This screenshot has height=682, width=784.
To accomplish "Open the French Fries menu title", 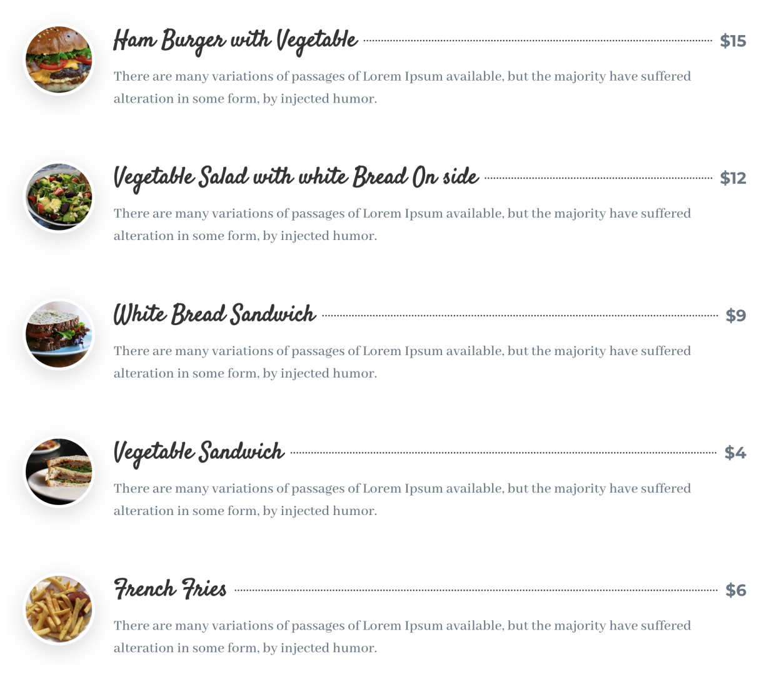I will (170, 589).
